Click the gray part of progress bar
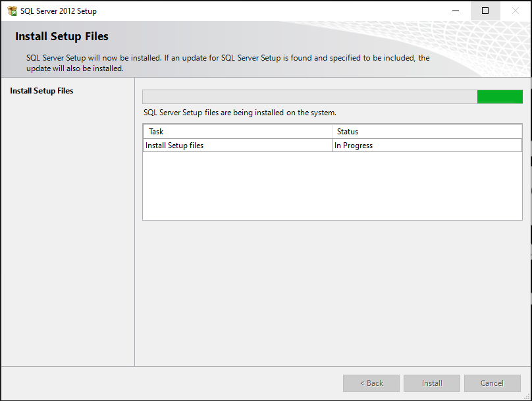 tap(309, 97)
